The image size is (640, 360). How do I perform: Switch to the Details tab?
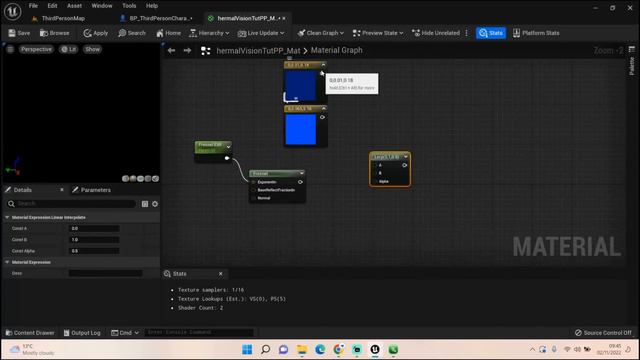[22, 190]
